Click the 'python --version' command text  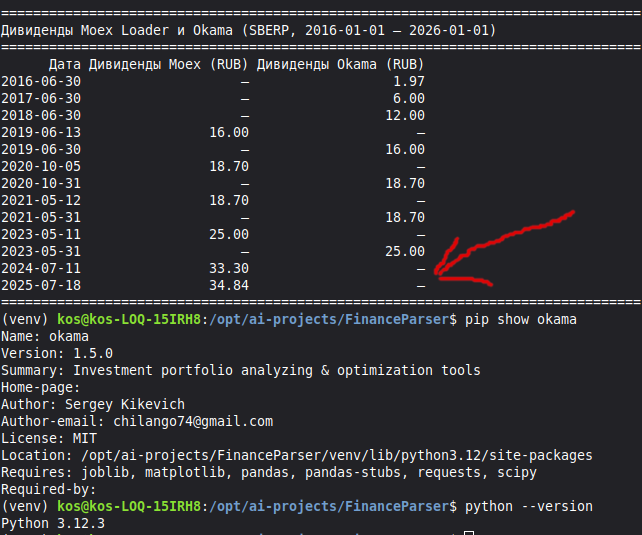pyautogui.click(x=528, y=507)
